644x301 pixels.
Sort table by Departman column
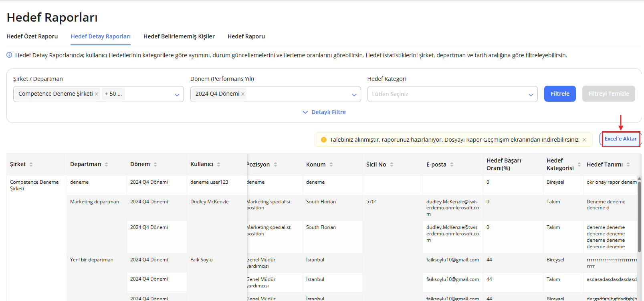[x=106, y=165]
